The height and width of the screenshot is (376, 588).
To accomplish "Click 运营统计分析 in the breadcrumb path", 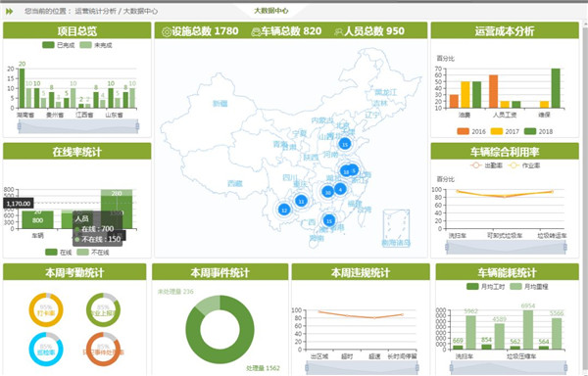I will click(x=96, y=11).
